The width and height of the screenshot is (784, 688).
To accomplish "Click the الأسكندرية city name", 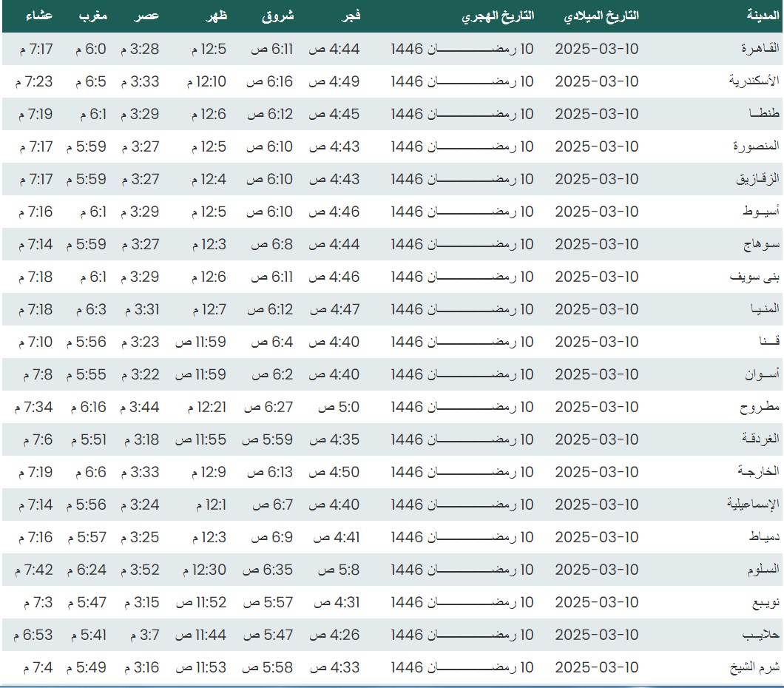I will tap(754, 81).
